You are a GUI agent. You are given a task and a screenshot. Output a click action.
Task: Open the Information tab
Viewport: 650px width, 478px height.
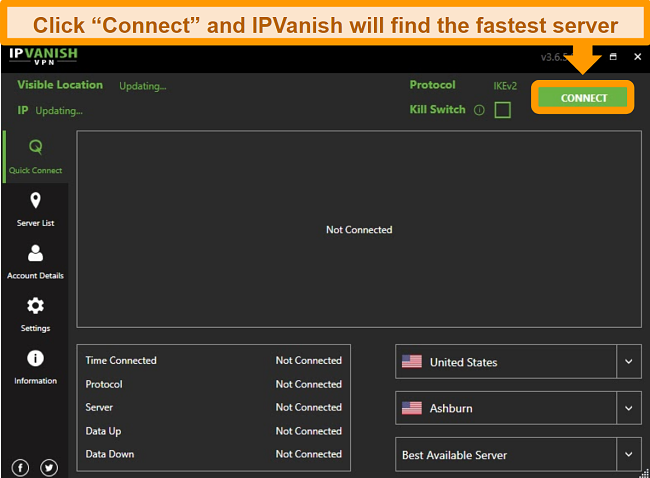(35, 368)
